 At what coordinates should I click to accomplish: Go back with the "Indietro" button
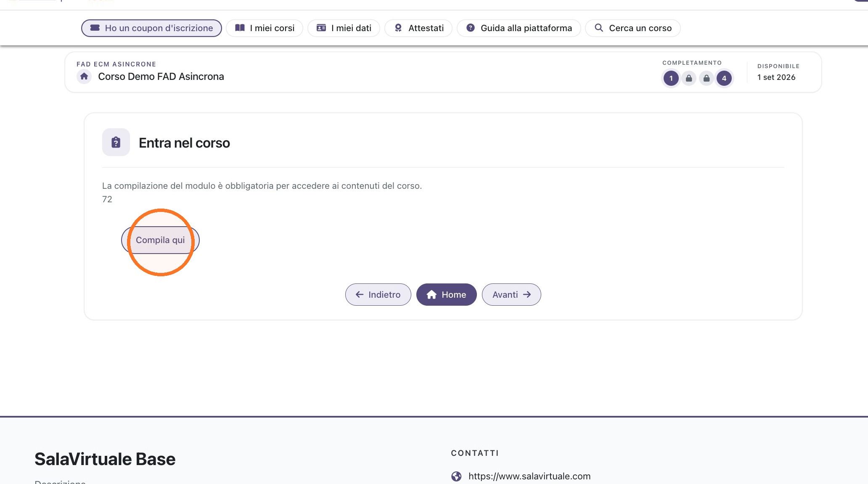tap(378, 294)
